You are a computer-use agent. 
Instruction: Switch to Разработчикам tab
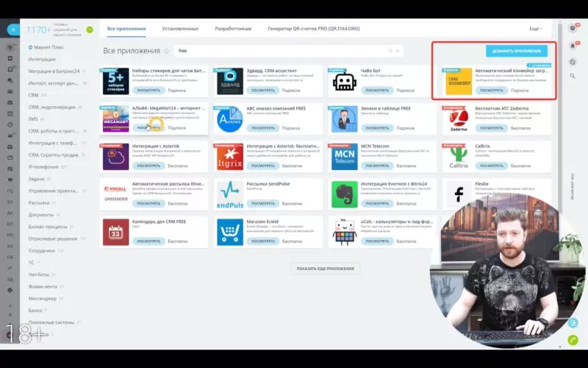point(233,29)
